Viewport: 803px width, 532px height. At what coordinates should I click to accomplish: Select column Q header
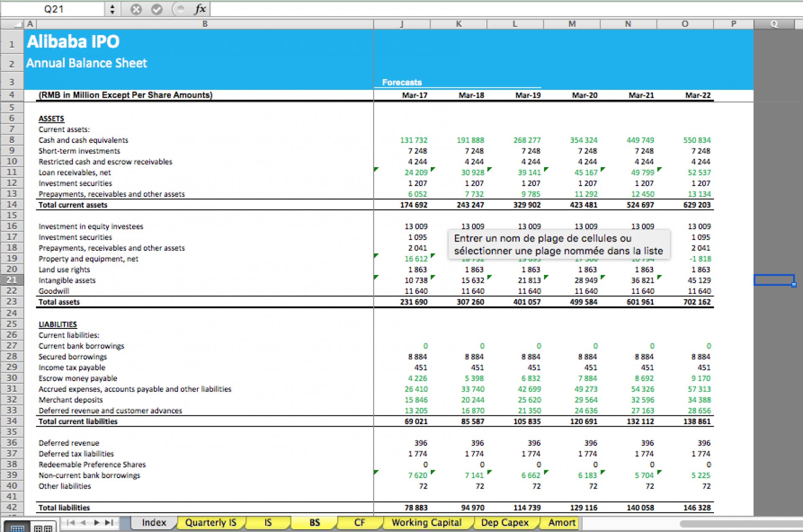pos(774,24)
